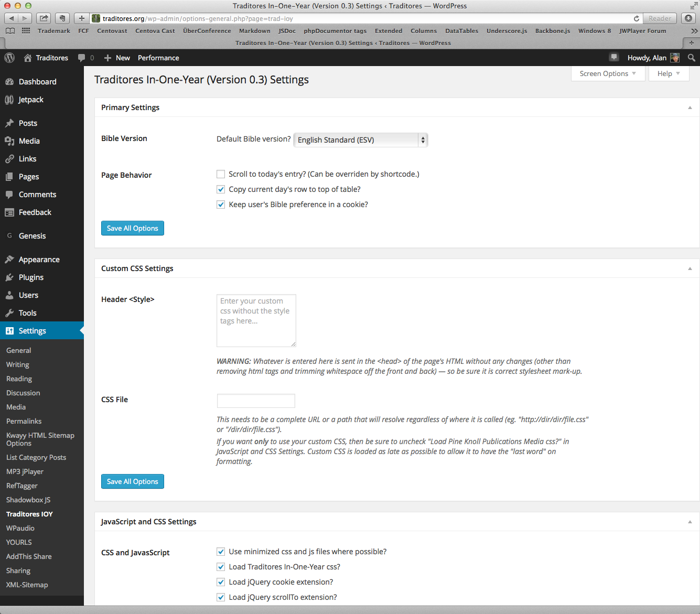Expand the Help dropdown tab
This screenshot has width=700, height=614.
(x=669, y=74)
